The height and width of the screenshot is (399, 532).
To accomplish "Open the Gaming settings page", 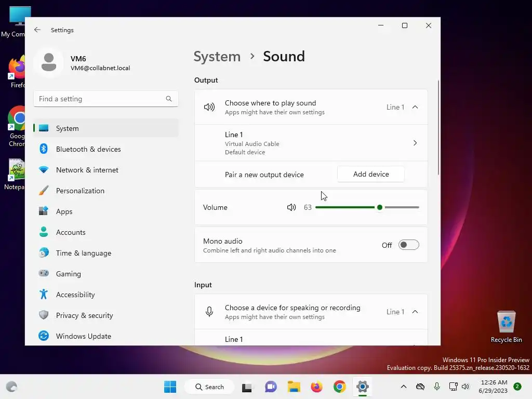I will [x=106, y=273].
